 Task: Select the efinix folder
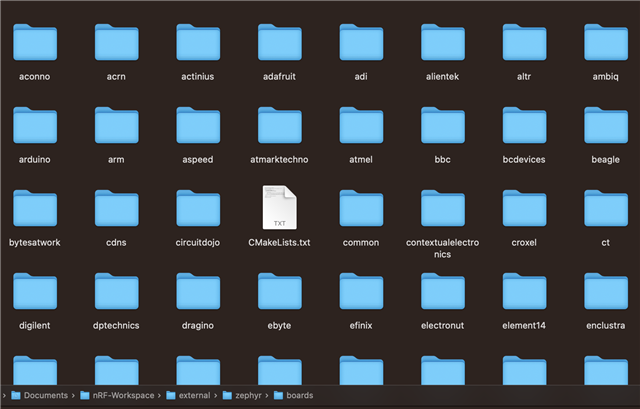(361, 292)
